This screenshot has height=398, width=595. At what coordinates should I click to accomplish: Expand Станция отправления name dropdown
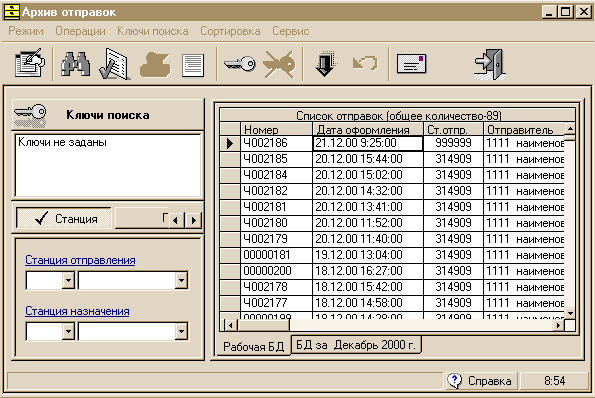181,281
